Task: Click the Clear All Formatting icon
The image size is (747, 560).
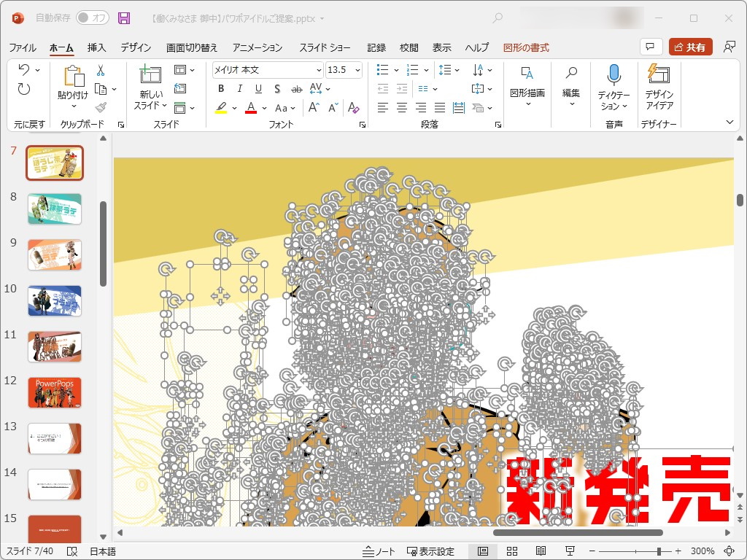Action: click(352, 107)
